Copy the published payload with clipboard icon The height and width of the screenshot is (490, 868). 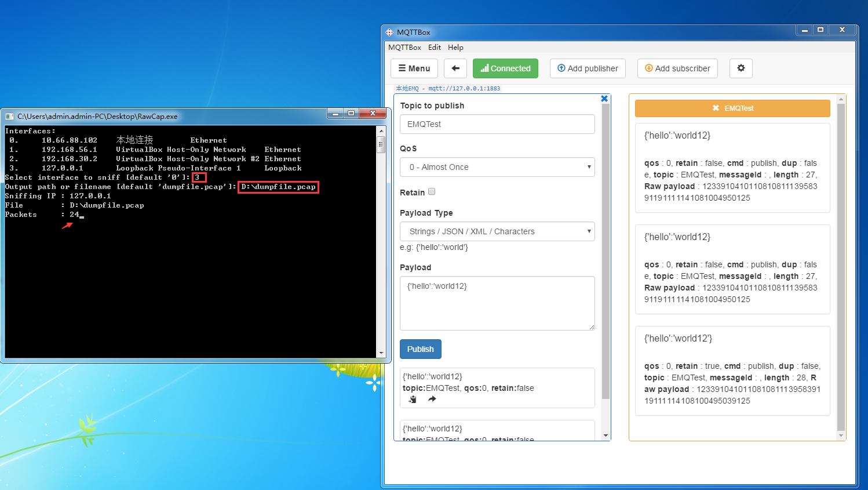tap(413, 400)
